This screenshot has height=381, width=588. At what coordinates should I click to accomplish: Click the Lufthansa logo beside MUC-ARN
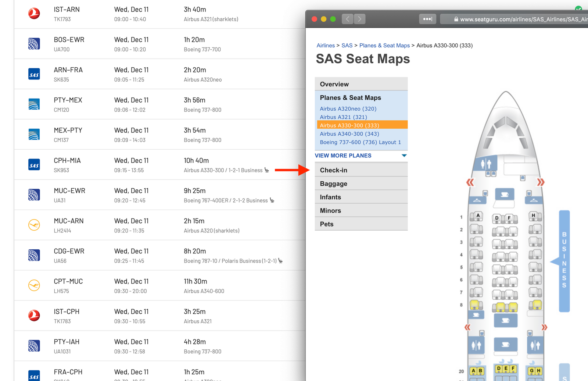click(34, 225)
